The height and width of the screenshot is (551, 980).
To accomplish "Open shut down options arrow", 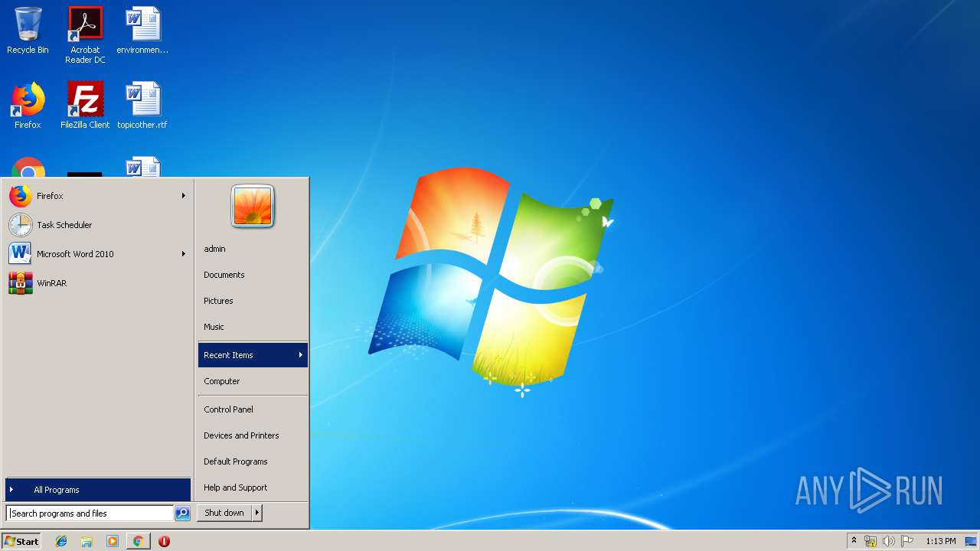I will [x=257, y=513].
